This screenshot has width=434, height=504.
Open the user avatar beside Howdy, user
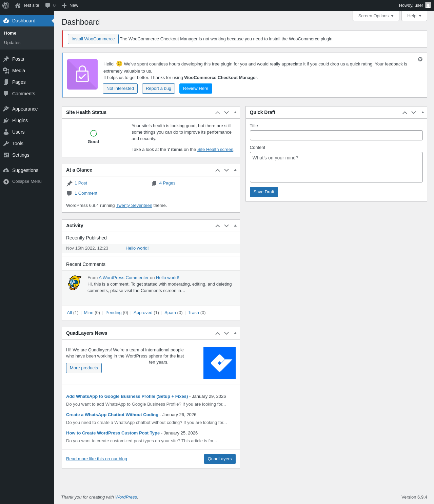point(428,5)
